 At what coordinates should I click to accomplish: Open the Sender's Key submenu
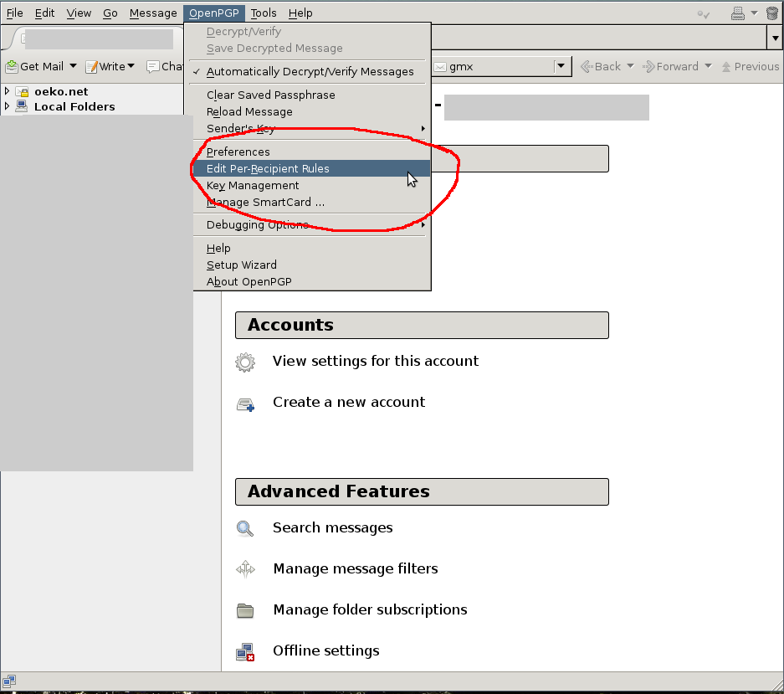click(x=241, y=129)
